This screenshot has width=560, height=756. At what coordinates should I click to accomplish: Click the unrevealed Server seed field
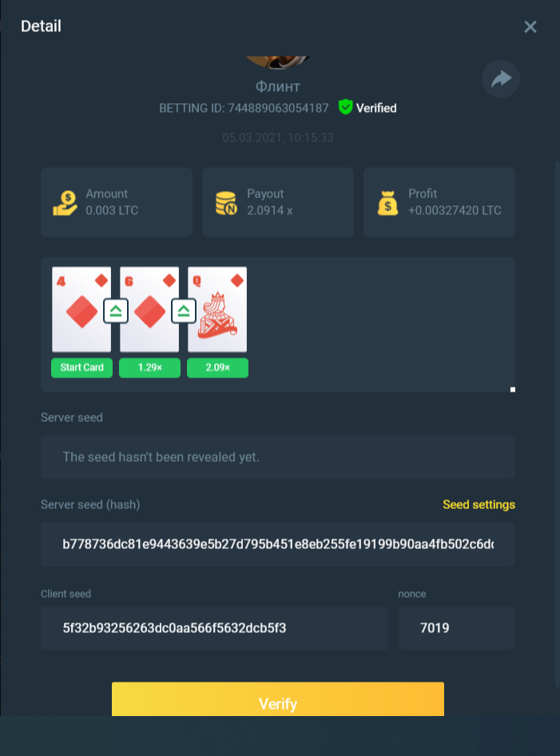[278, 457]
